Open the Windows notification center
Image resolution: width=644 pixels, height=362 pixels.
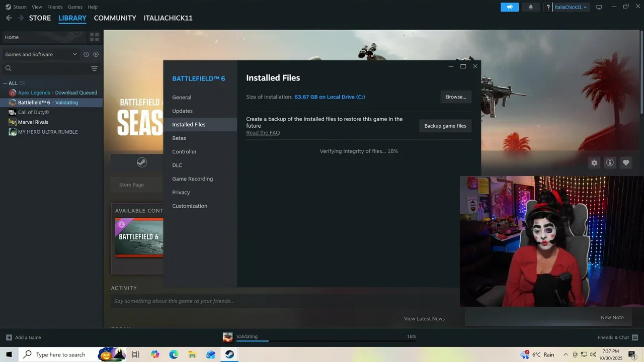[x=632, y=354]
